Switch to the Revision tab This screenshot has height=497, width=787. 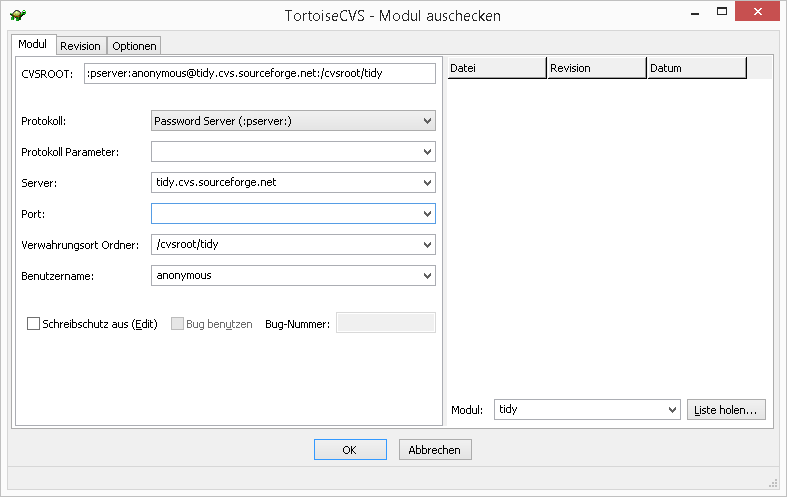pos(80,46)
